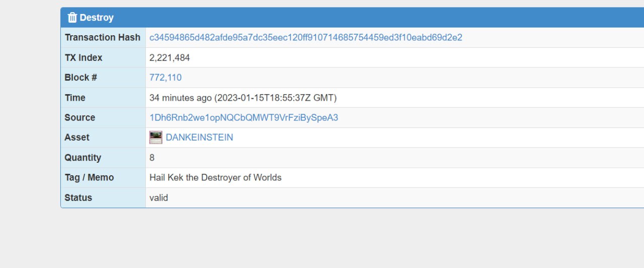644x268 pixels.
Task: Select the Transaction Hash row label
Action: coord(103,38)
